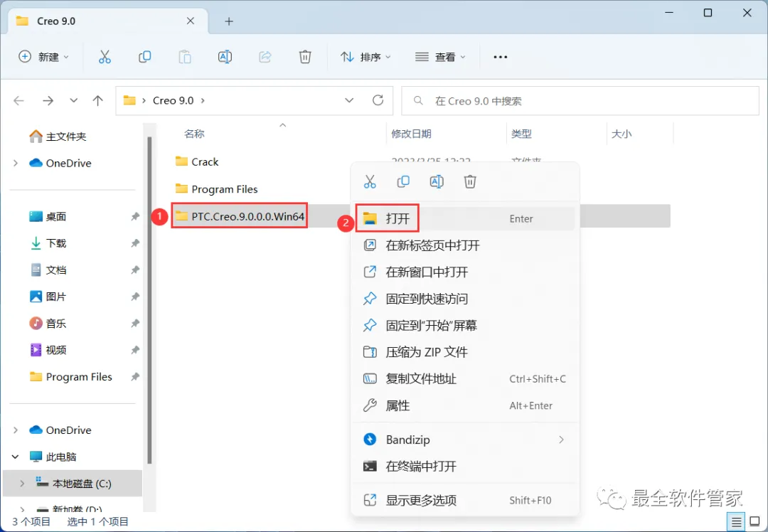Open 属性 from the context menu

pos(465,405)
